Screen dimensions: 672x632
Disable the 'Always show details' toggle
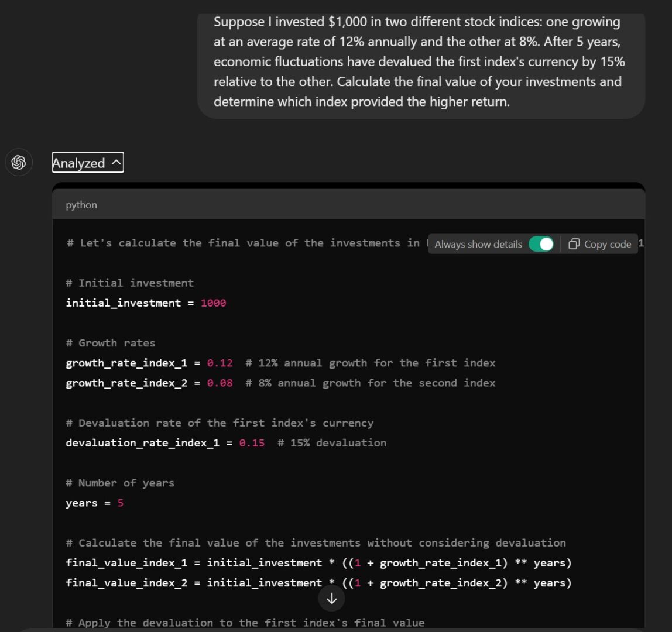(541, 243)
